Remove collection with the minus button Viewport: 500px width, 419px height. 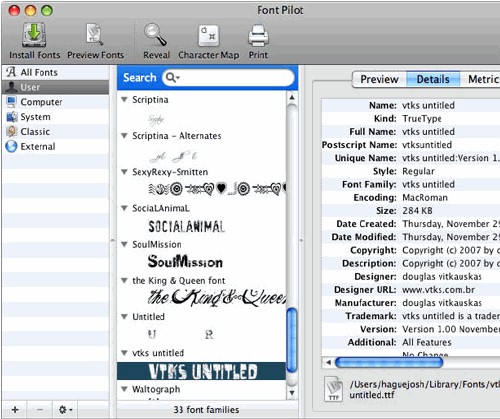click(x=40, y=409)
